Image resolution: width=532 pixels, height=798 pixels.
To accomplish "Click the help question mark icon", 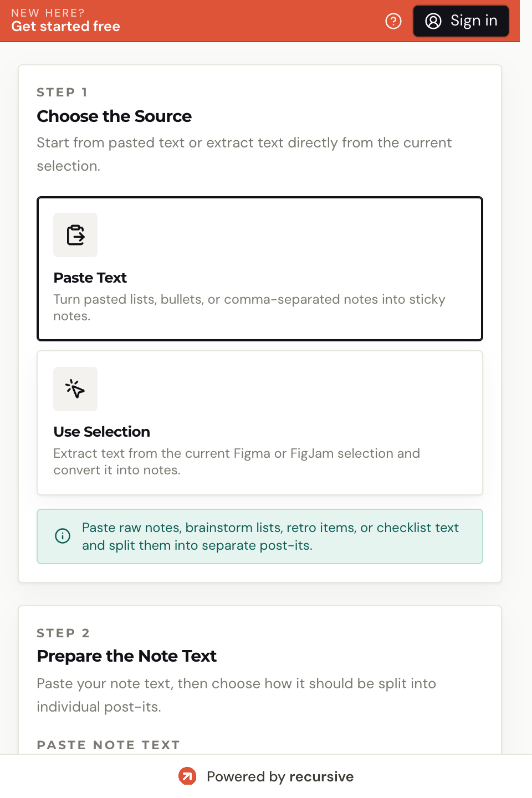I will coord(393,21).
